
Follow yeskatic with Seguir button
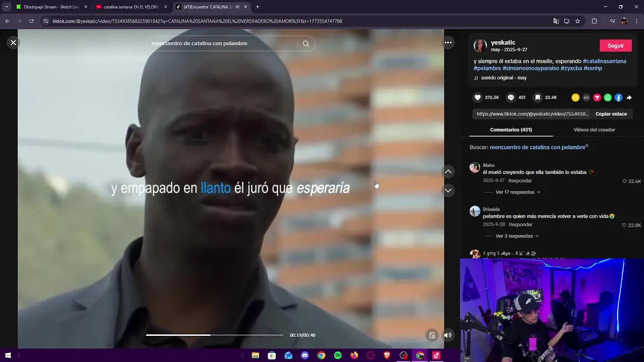615,46
